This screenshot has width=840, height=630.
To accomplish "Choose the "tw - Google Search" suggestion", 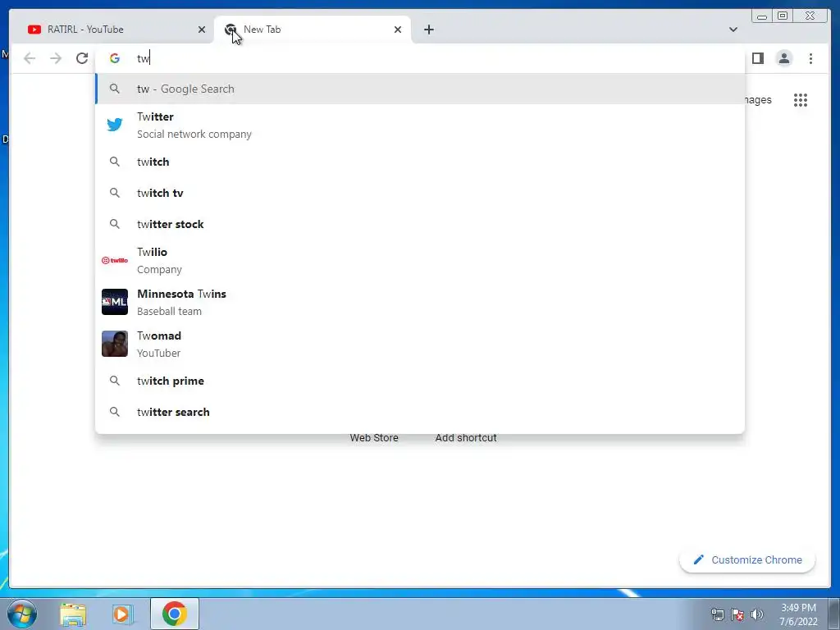I will pyautogui.click(x=420, y=89).
